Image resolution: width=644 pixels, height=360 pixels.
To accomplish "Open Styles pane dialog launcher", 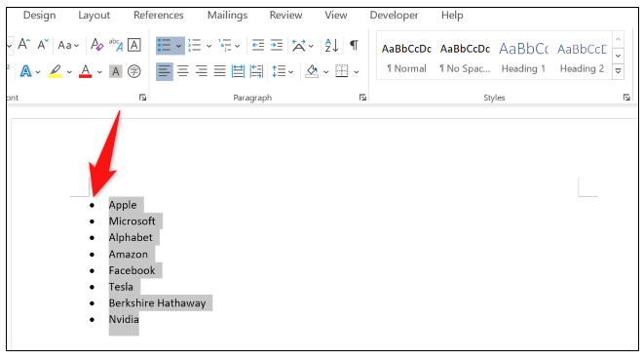I will point(626,98).
